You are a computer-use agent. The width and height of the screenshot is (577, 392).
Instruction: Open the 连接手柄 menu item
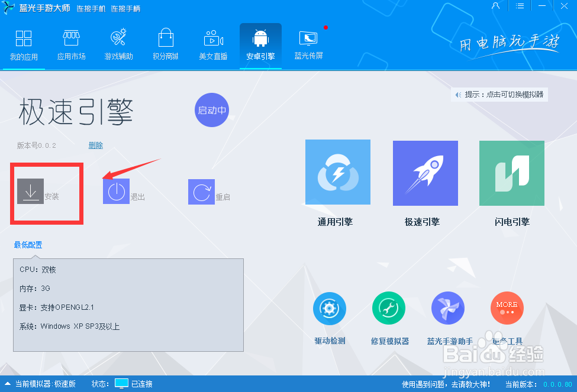(x=127, y=8)
